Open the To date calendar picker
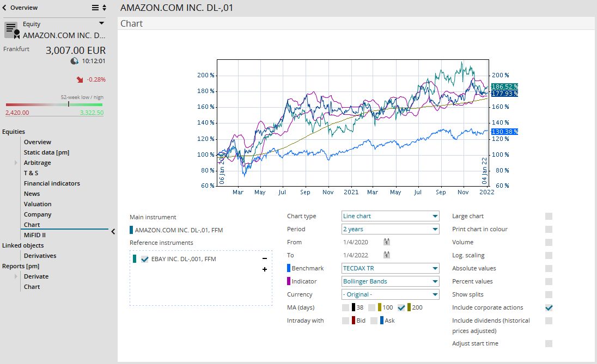Viewport: 597px width, 364px height. click(x=387, y=255)
